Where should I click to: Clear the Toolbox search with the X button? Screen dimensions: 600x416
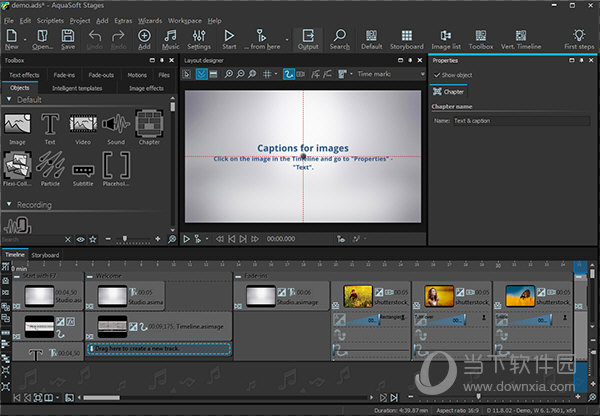pyautogui.click(x=68, y=240)
